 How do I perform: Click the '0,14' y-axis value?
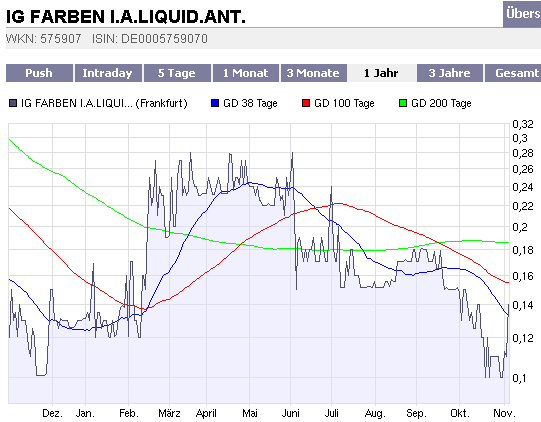[523, 305]
